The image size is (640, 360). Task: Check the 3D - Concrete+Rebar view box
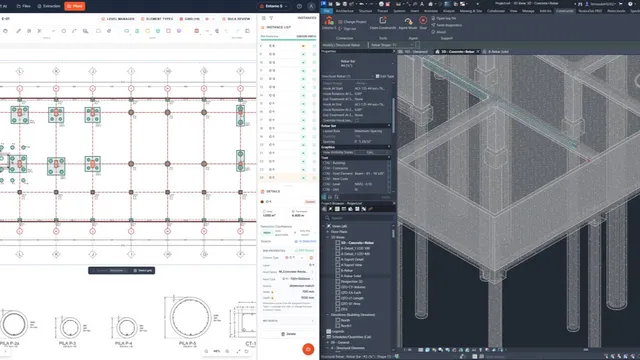click(x=338, y=242)
